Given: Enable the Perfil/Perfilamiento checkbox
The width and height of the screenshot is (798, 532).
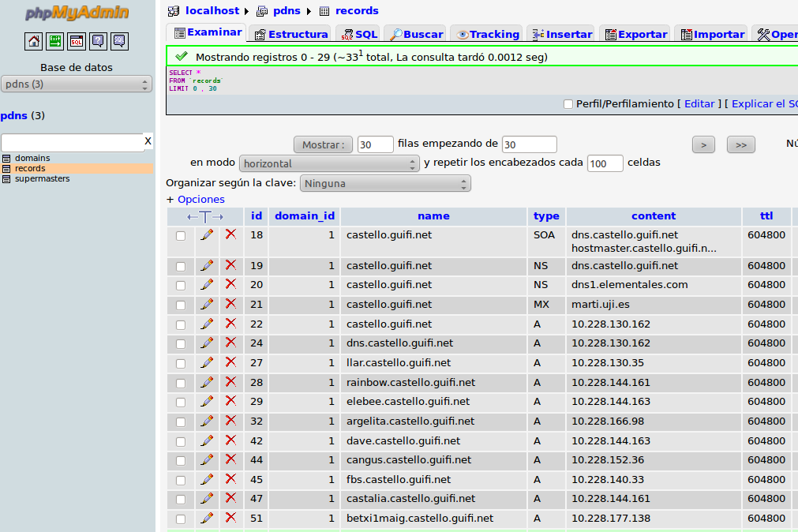Looking at the screenshot, I should point(568,104).
